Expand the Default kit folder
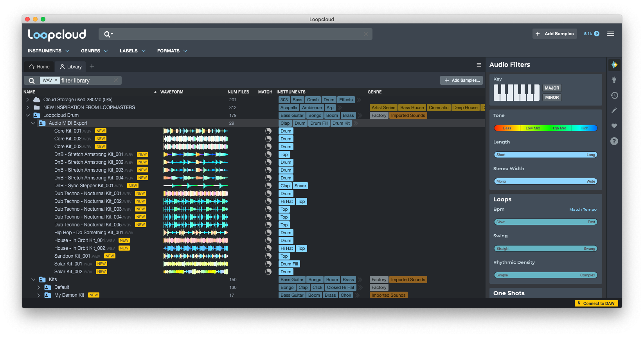 pos(38,287)
